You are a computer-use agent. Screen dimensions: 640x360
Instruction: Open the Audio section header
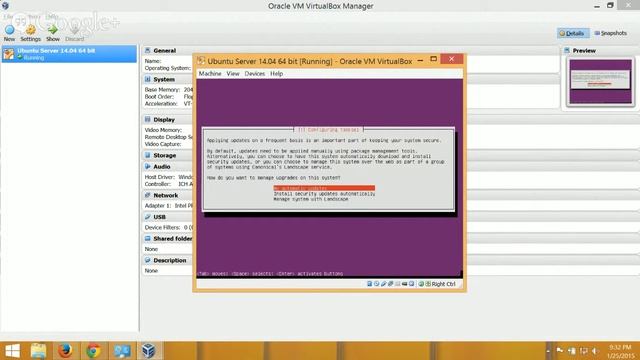(162, 167)
